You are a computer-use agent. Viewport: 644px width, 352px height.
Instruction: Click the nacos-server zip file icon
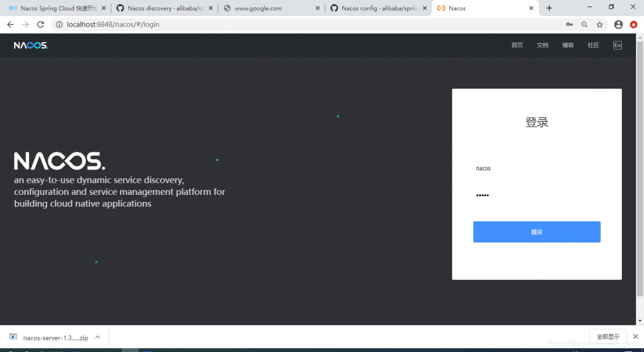[x=14, y=337]
